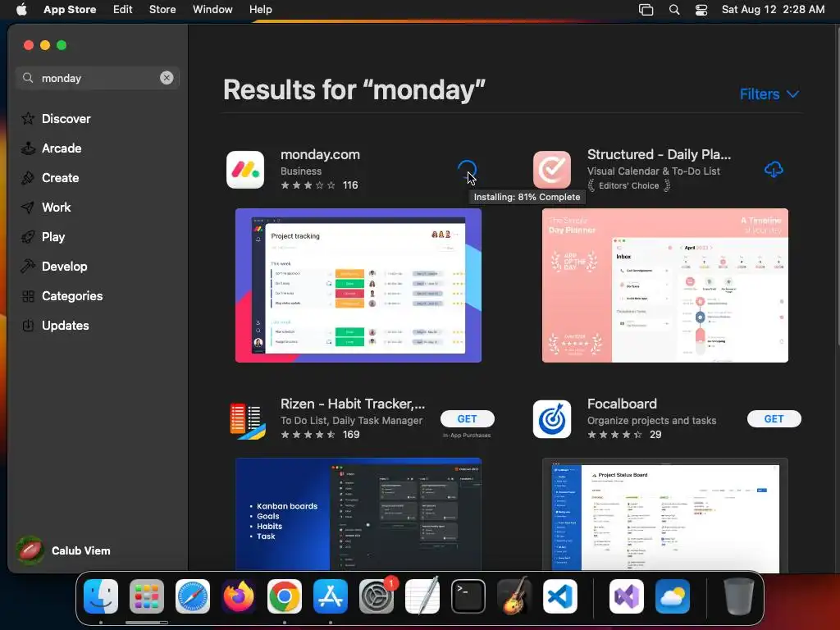Open System Settings from the Dock

[376, 596]
